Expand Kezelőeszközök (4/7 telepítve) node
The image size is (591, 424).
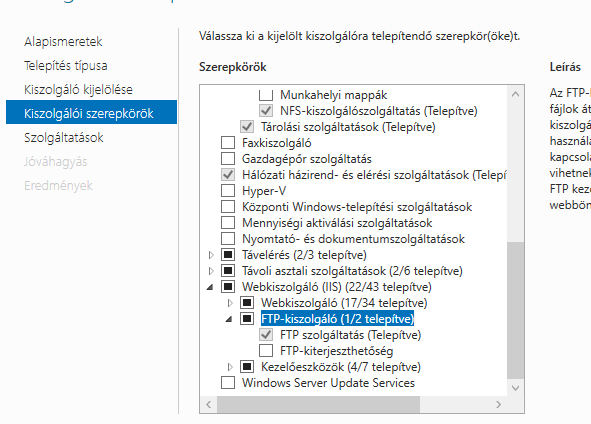(230, 367)
